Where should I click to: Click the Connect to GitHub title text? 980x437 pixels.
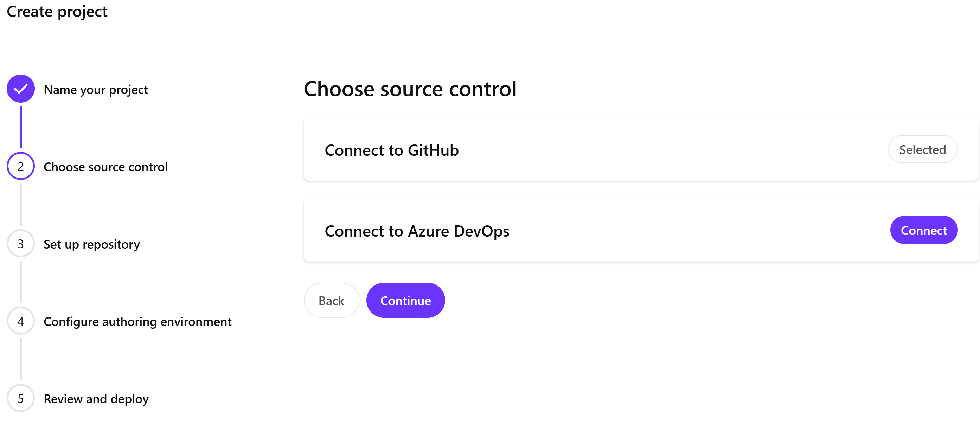[x=391, y=150]
